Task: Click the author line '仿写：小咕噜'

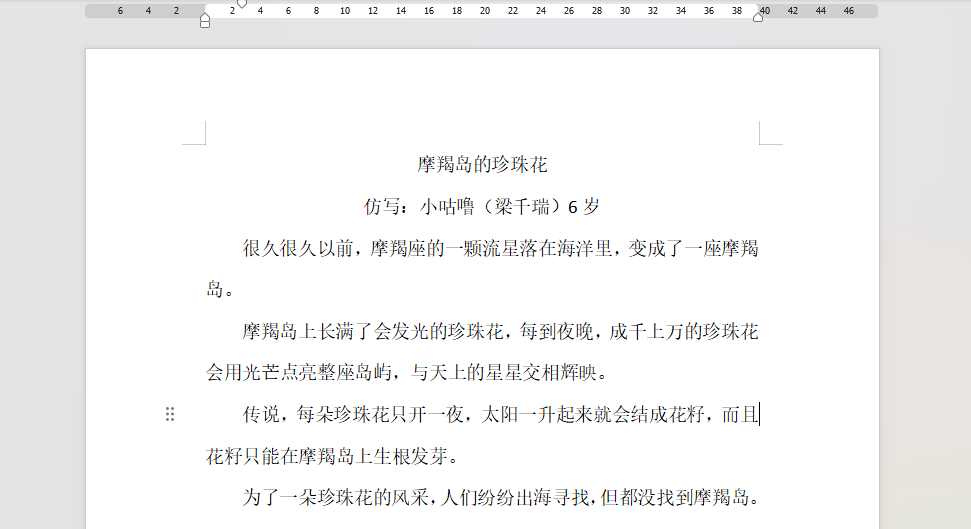Action: pos(482,207)
